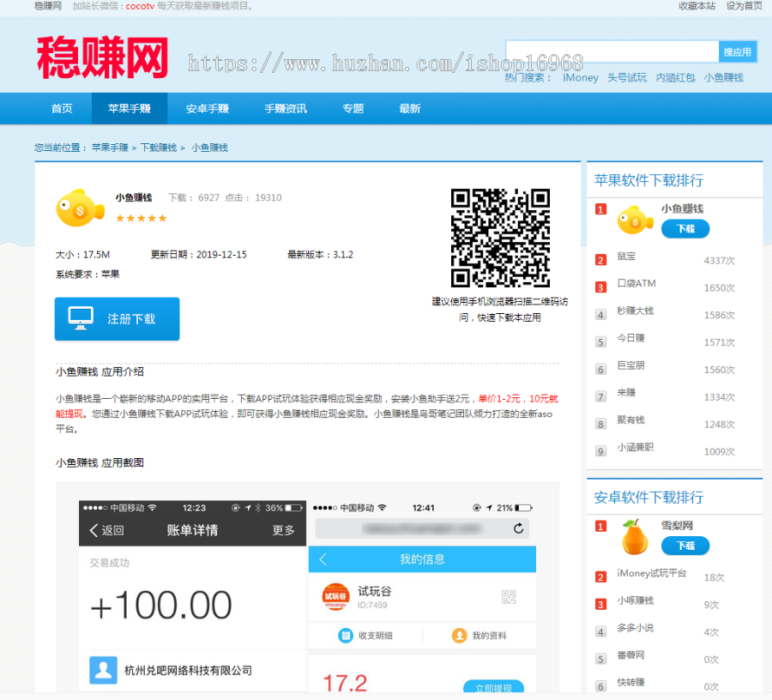
Task: Click the QR code for mobile download
Action: coord(502,238)
